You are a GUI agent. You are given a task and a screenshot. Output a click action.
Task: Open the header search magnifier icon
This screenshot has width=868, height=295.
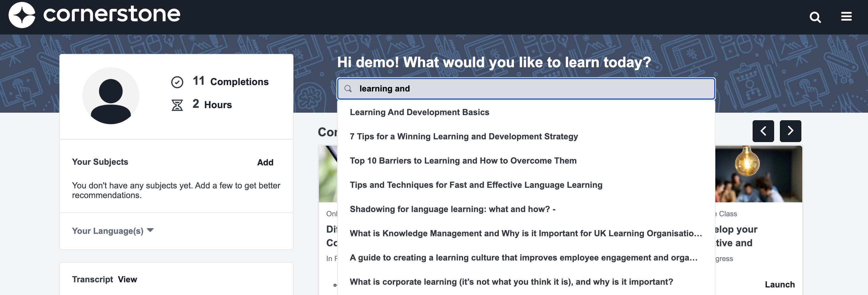815,17
